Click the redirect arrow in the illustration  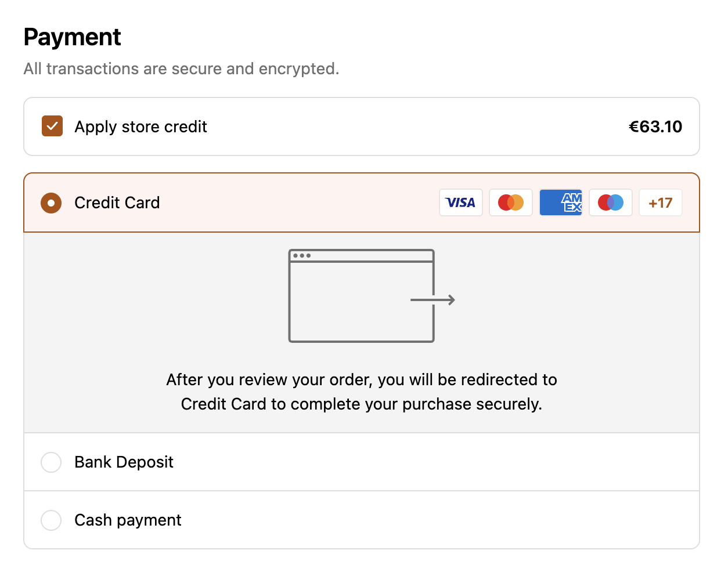click(x=433, y=300)
